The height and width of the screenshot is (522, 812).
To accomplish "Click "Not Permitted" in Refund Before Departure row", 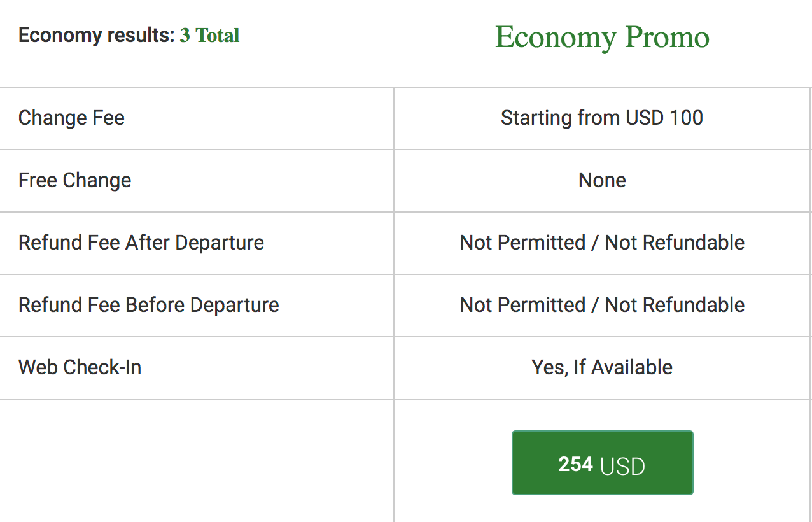I will coord(522,305).
